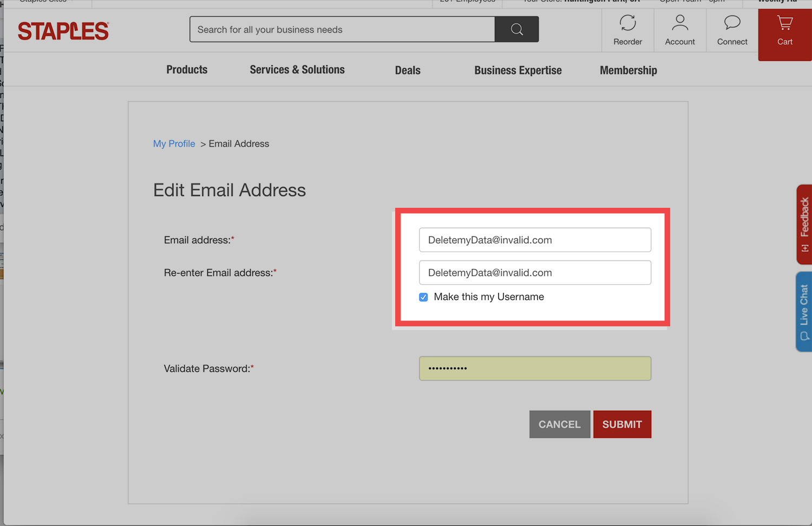Click the Edit Email Address heading

[230, 190]
